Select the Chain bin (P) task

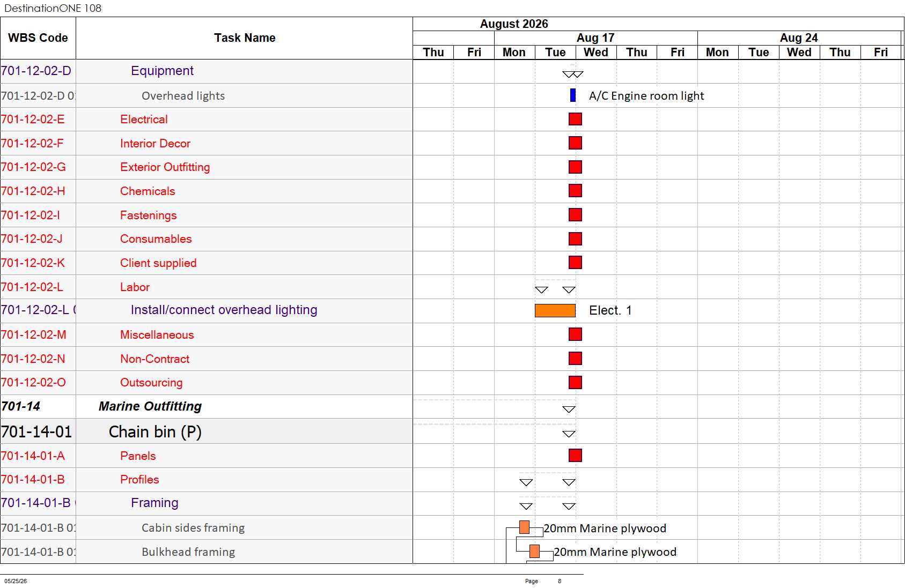155,432
